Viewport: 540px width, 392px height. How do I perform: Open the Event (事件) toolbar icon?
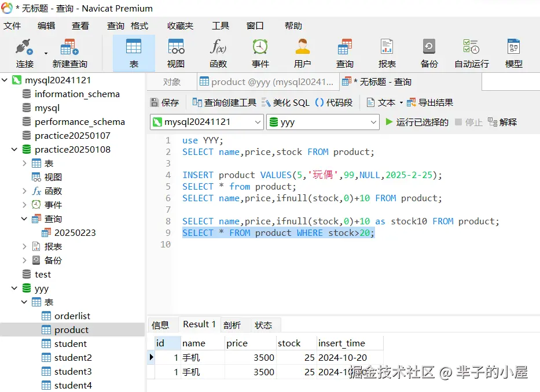tap(260, 53)
